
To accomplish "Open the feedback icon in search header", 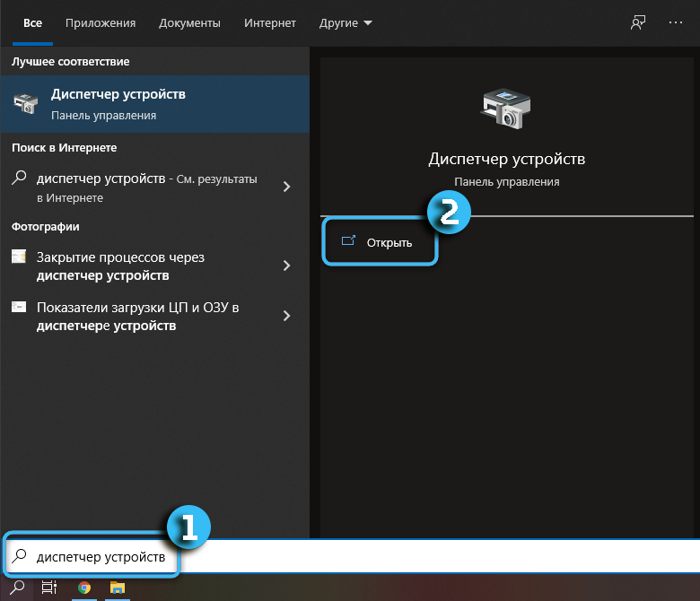I will click(x=638, y=22).
